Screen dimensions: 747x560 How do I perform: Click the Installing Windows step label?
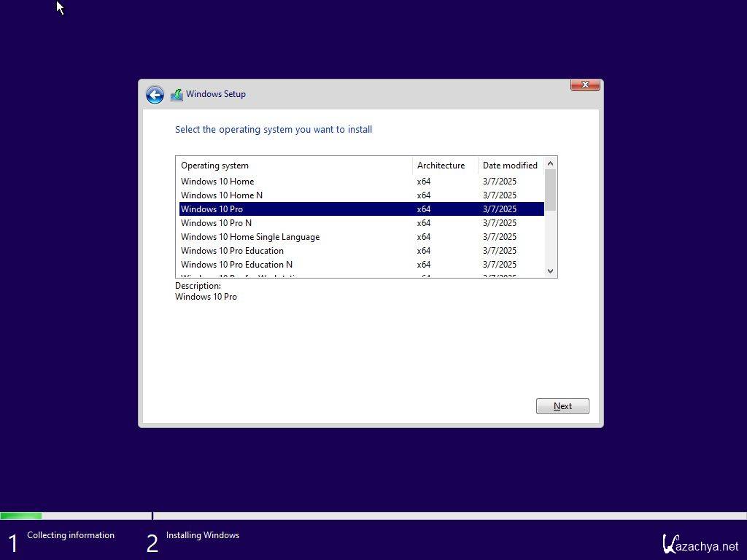coord(202,535)
